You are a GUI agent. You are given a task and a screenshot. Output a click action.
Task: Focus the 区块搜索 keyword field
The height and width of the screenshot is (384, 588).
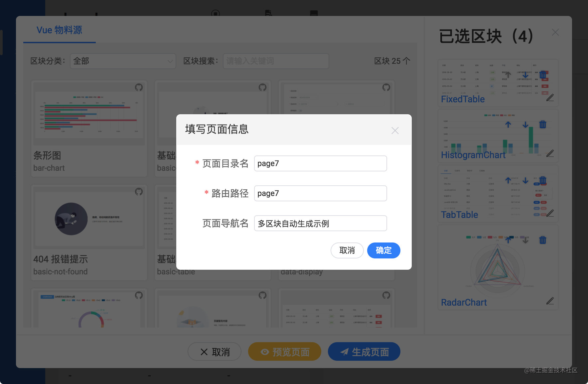coord(276,61)
